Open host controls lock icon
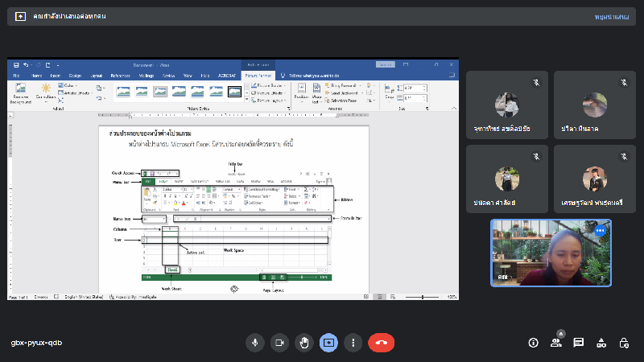Viewport: 644px width, 362px height. coord(623,343)
